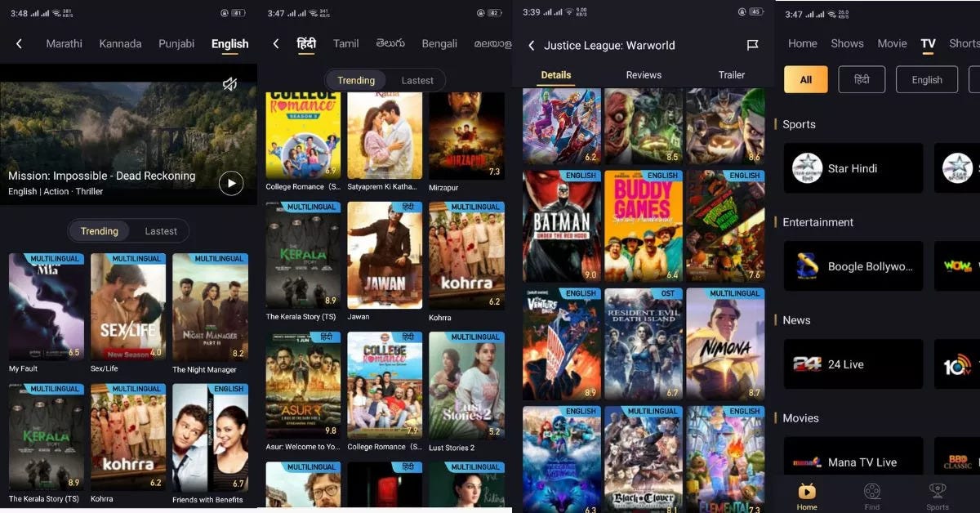Open The Night Manager poster
This screenshot has width=980, height=513.
coord(210,307)
